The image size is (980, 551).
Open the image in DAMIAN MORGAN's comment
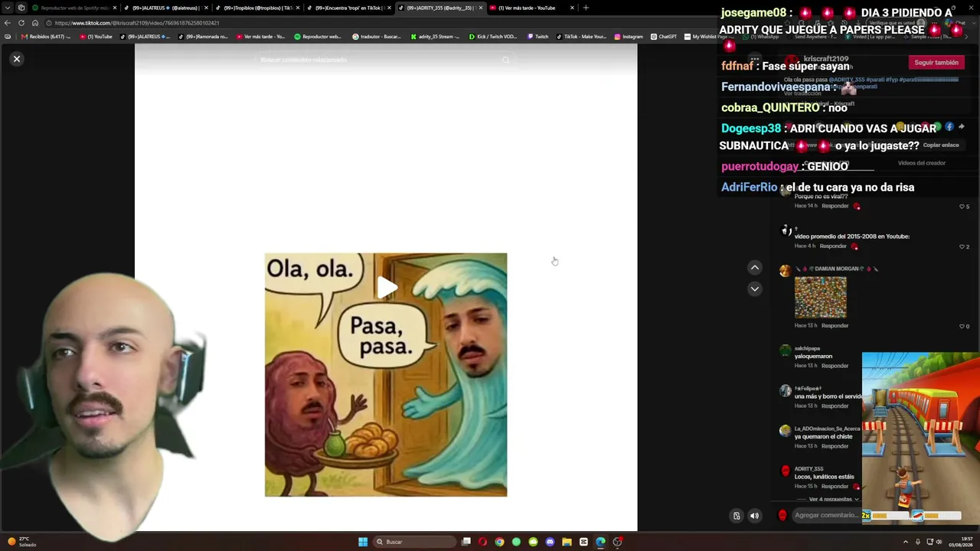pyautogui.click(x=821, y=297)
